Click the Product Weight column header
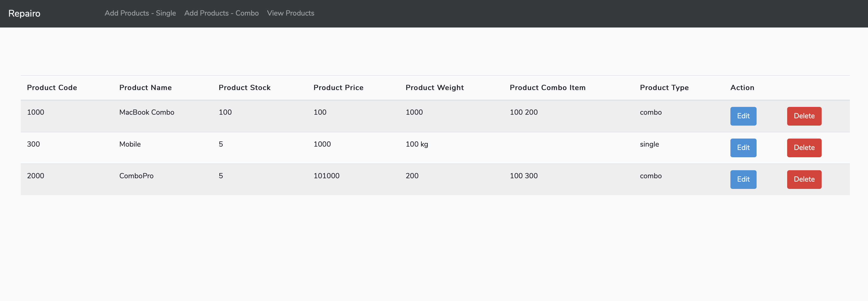Viewport: 868px width, 301px height. (x=434, y=87)
